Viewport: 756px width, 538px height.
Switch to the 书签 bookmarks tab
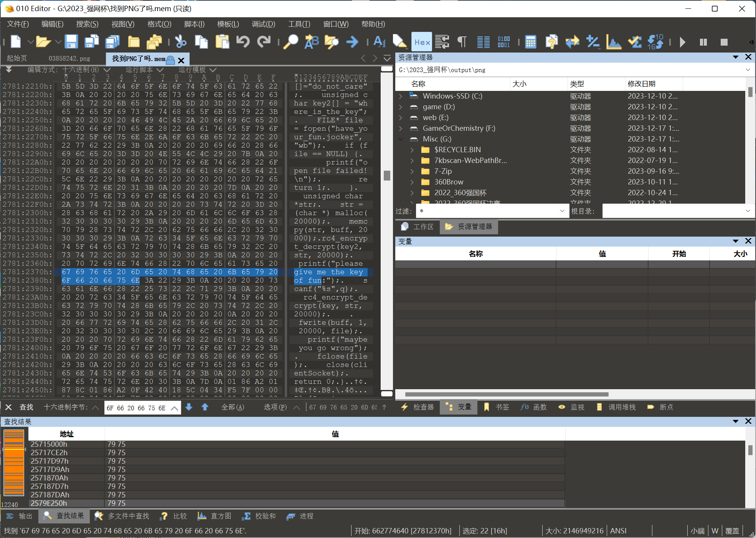(x=497, y=407)
